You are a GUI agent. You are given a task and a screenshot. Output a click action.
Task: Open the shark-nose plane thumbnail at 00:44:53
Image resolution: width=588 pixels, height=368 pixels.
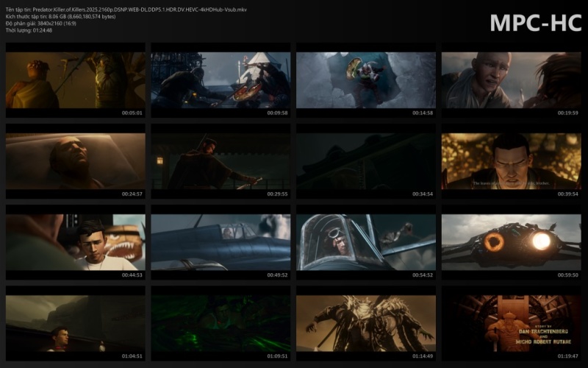(76, 242)
